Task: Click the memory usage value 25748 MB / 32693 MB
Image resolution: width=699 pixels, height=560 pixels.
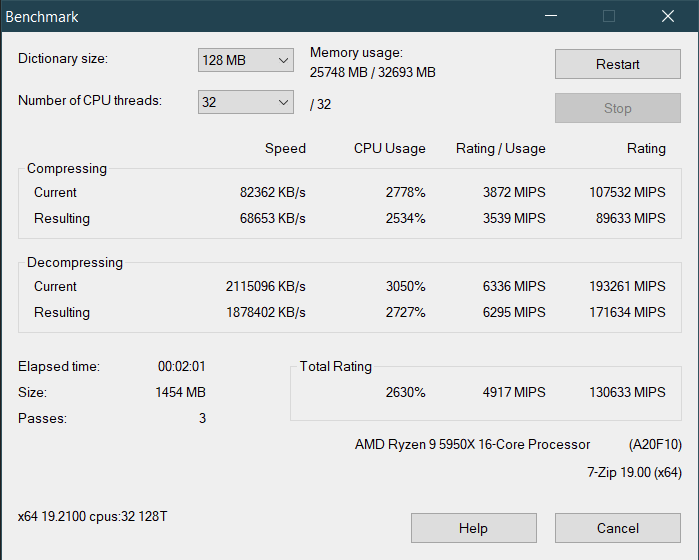Action: (x=372, y=72)
